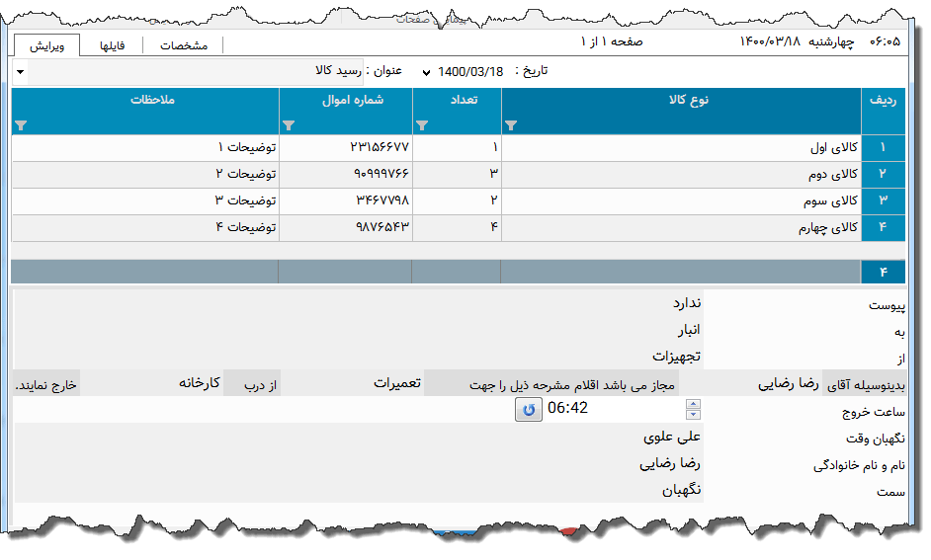Click filter icon in نوع کالا column
This screenshot has height=560, width=931.
tap(511, 125)
